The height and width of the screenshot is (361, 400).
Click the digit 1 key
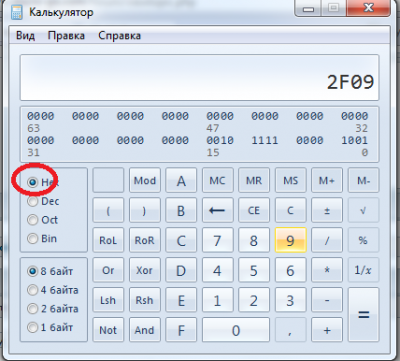point(217,301)
